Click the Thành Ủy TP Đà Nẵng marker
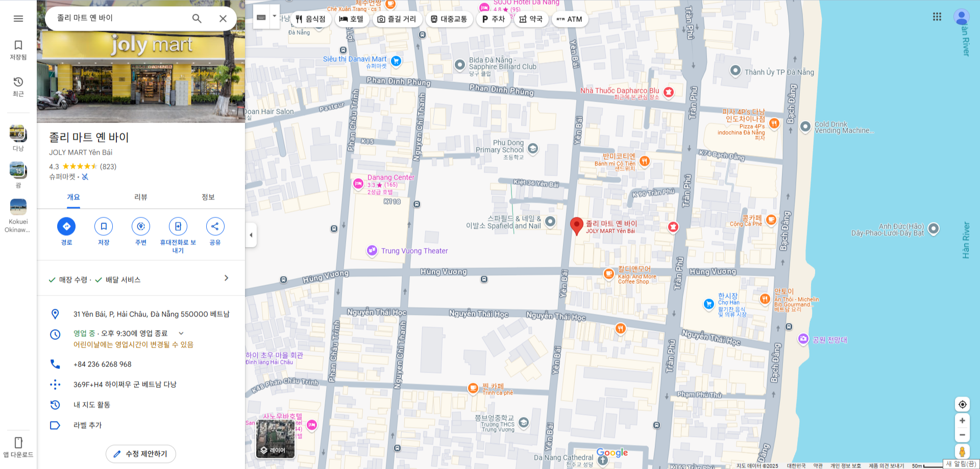The height and width of the screenshot is (469, 980). tap(736, 70)
